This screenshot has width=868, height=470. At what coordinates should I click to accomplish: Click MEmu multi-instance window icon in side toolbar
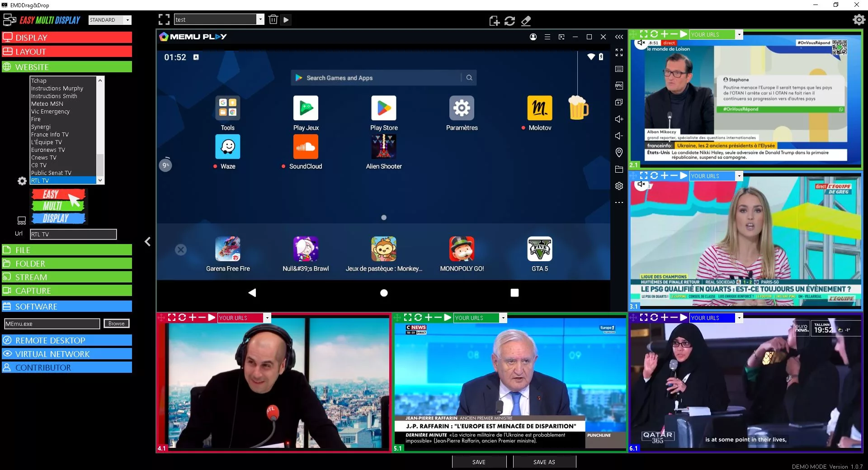[619, 102]
